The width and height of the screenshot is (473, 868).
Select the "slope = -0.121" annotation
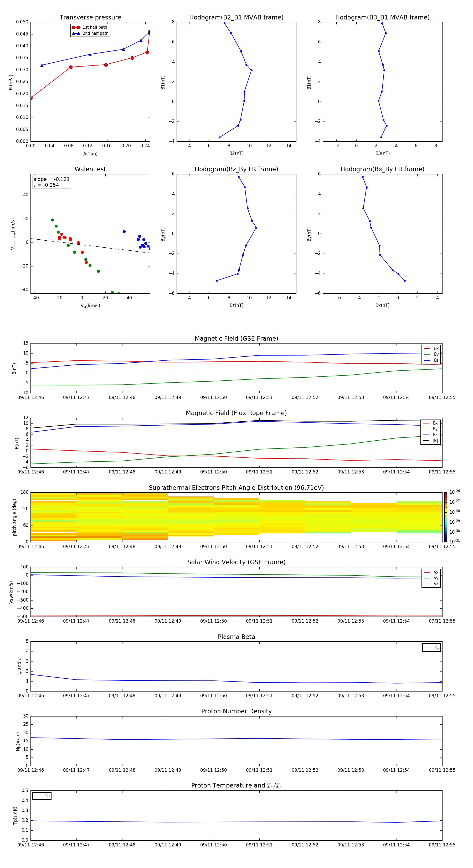[52, 179]
